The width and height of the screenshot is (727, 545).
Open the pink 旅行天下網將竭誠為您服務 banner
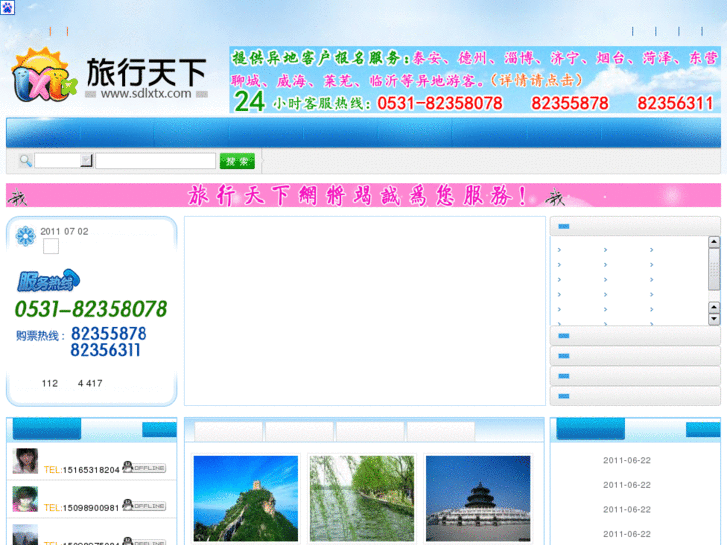pos(364,195)
